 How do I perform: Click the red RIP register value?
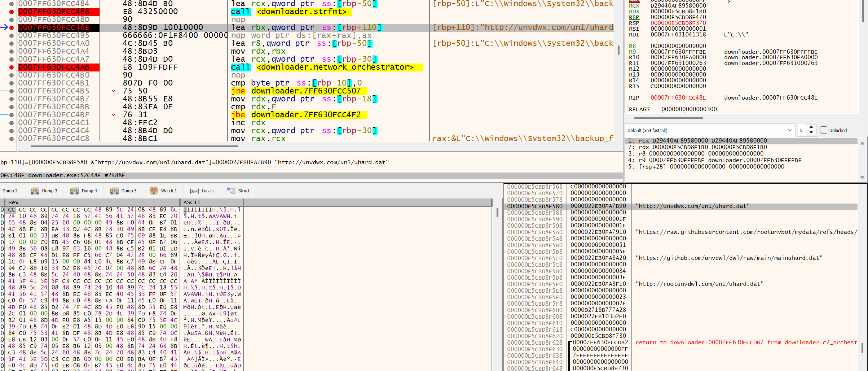(x=678, y=98)
